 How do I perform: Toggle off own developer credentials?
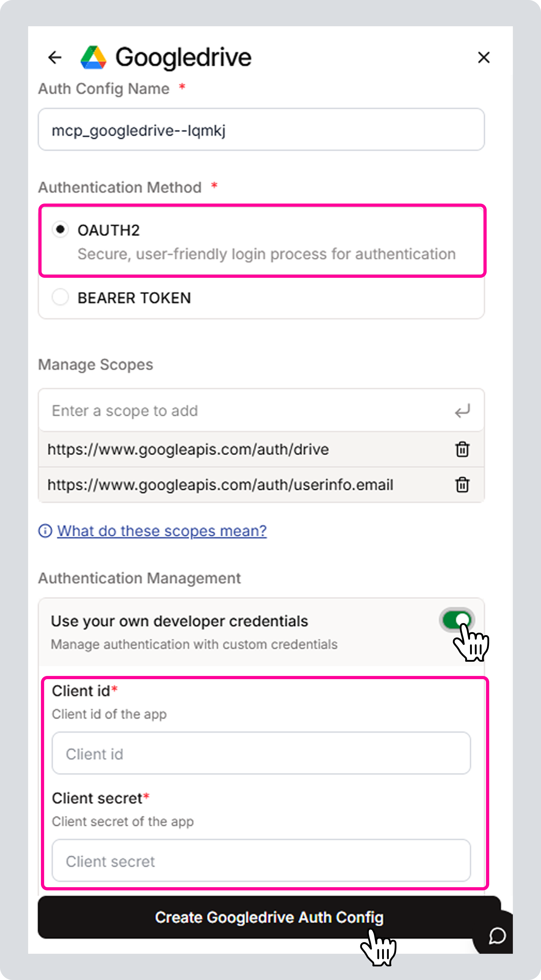(x=457, y=620)
